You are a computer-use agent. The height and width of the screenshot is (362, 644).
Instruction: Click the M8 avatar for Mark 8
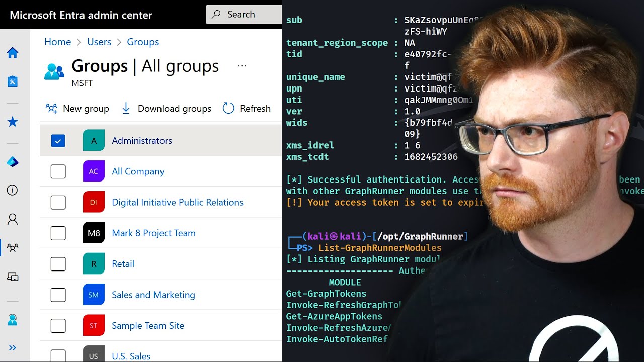click(x=94, y=233)
